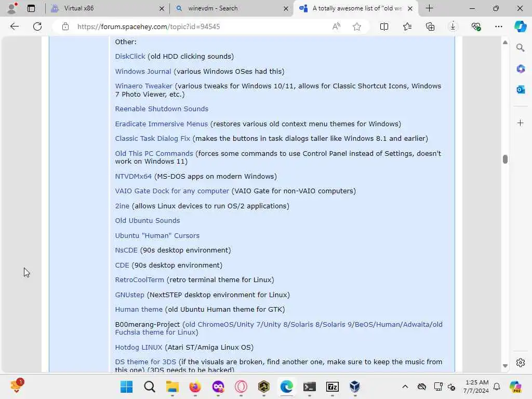Open Classic Task Dialog Fix link
The width and height of the screenshot is (532, 399).
click(x=152, y=138)
